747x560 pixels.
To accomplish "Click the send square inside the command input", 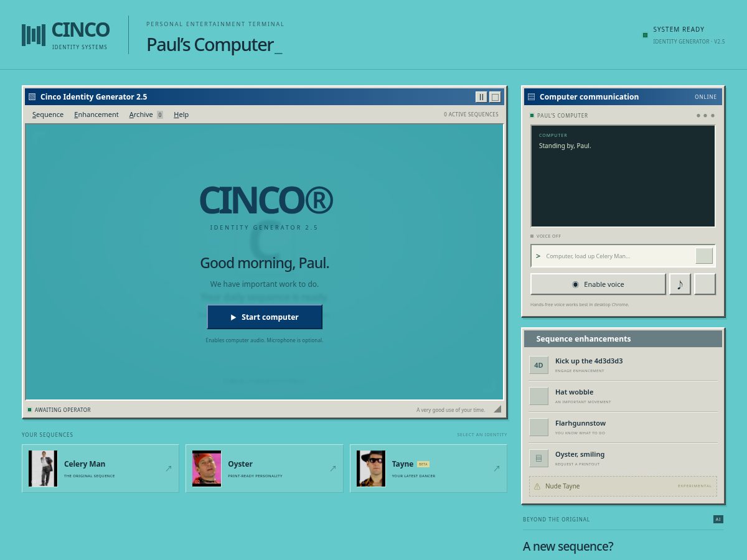I will coord(704,256).
